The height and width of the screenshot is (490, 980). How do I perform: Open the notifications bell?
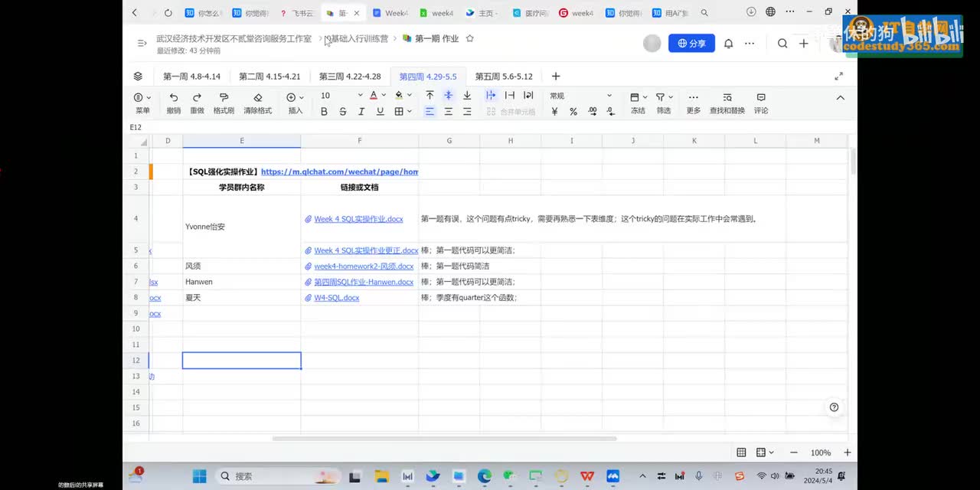click(729, 44)
